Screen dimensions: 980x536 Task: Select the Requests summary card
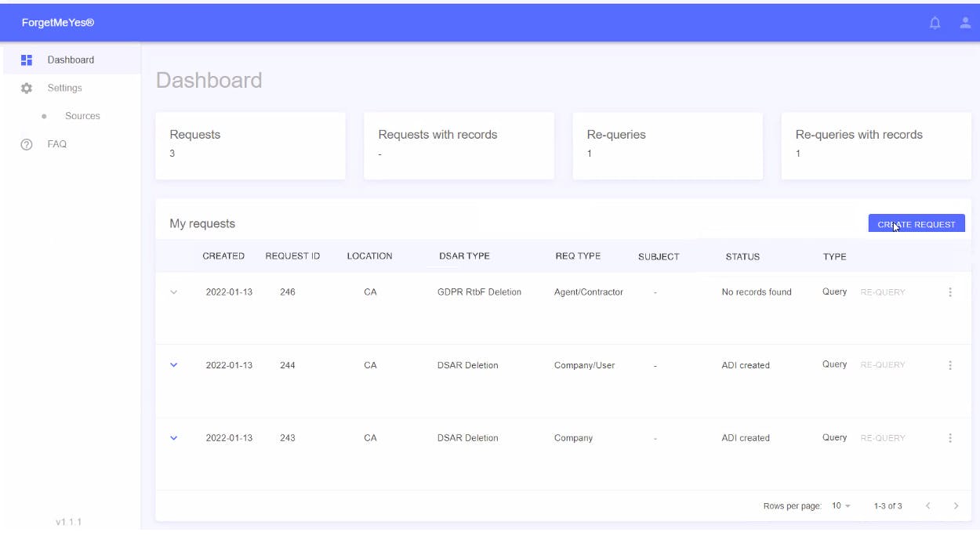tap(251, 146)
